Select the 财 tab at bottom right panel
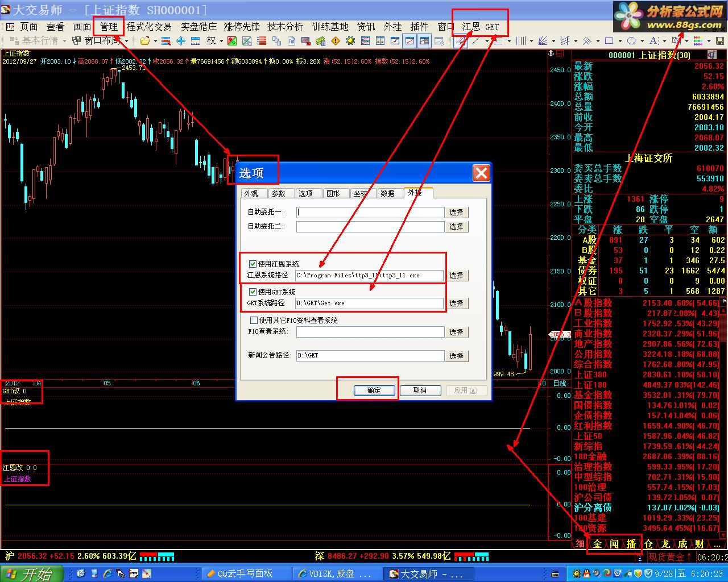The image size is (728, 582). click(x=700, y=544)
